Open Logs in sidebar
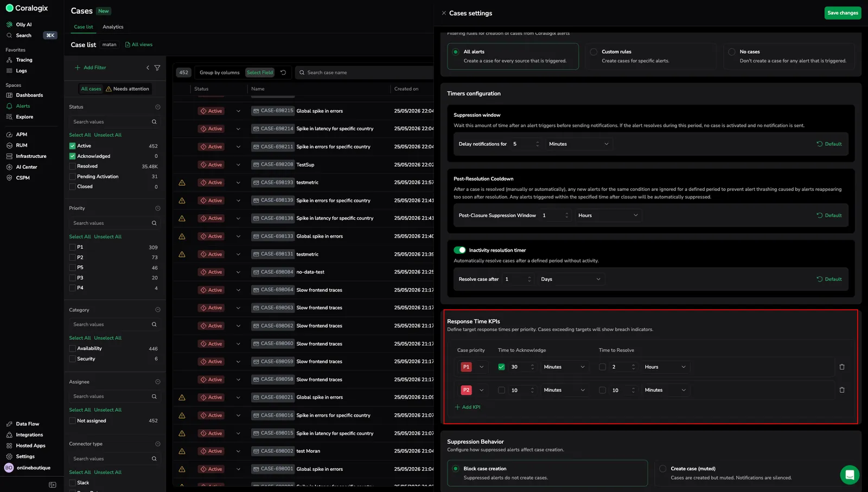Image resolution: width=868 pixels, height=492 pixels. [17, 71]
